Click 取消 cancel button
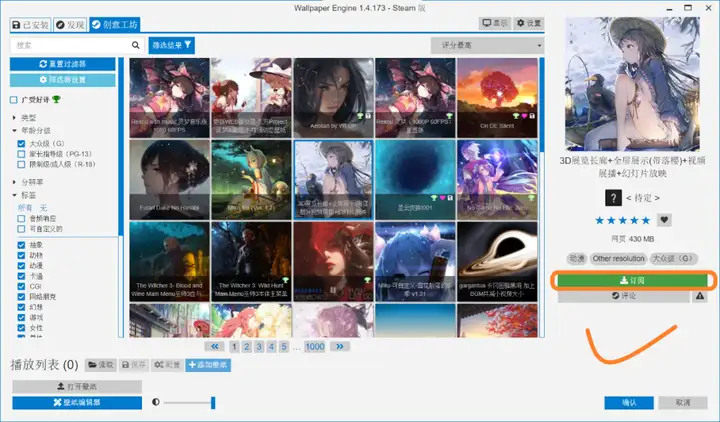720x422 pixels. 683,403
